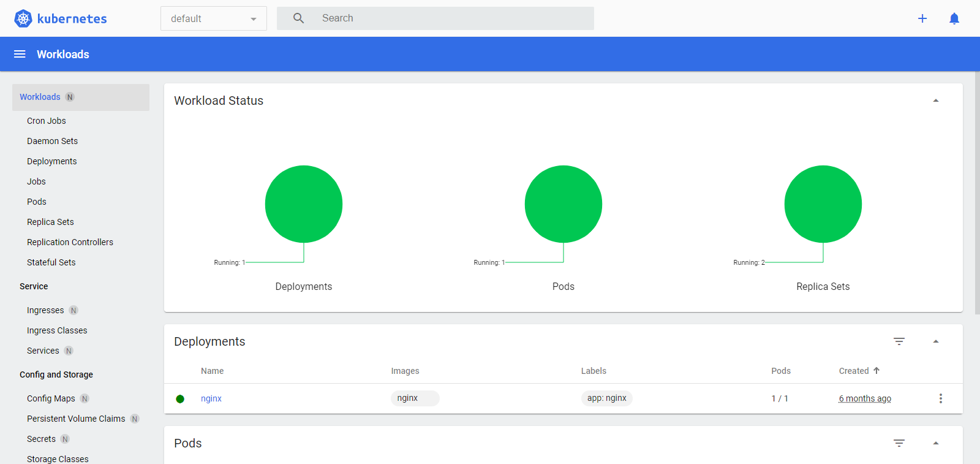Collapse the Pods card

point(936,443)
